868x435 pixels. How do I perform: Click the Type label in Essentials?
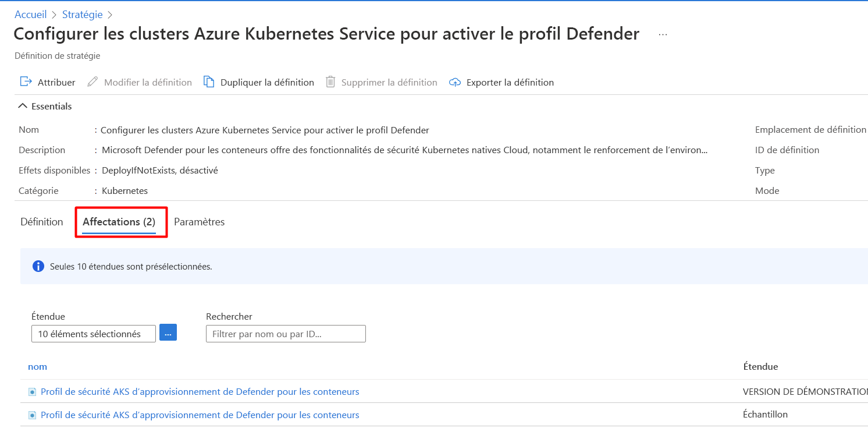coord(765,171)
